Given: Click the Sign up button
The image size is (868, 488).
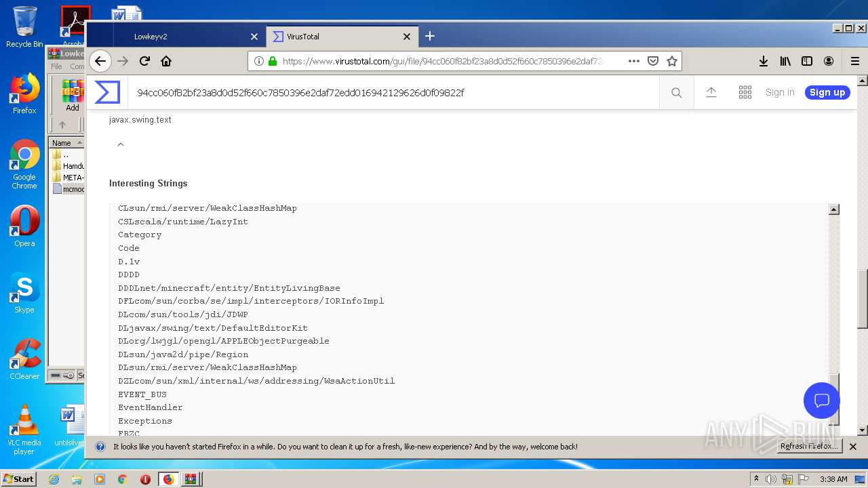Looking at the screenshot, I should [x=827, y=92].
